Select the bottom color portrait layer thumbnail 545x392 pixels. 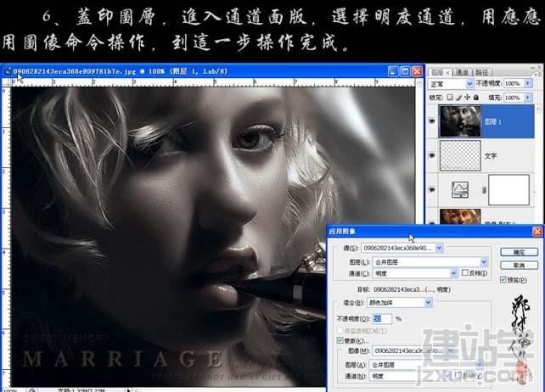click(x=460, y=216)
